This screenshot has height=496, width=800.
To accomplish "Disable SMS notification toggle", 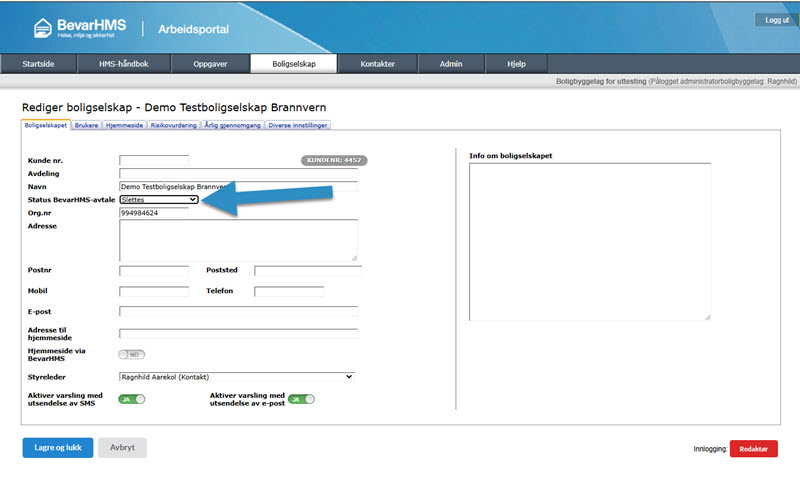I will (132, 398).
